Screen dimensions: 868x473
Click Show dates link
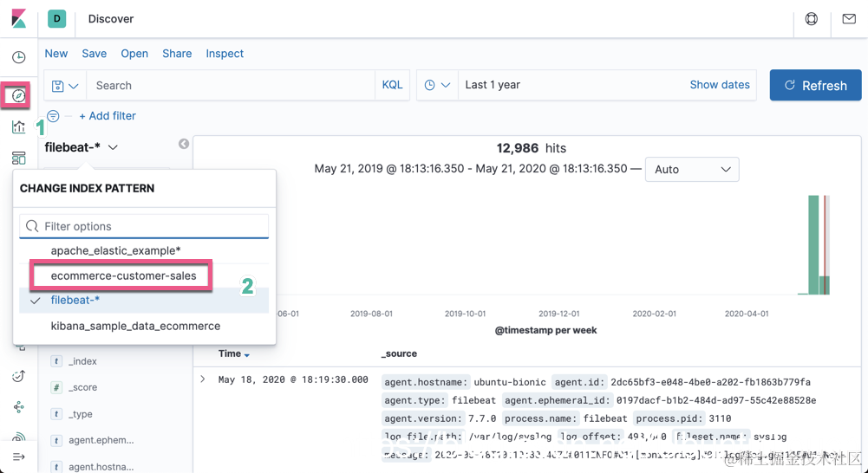point(720,85)
